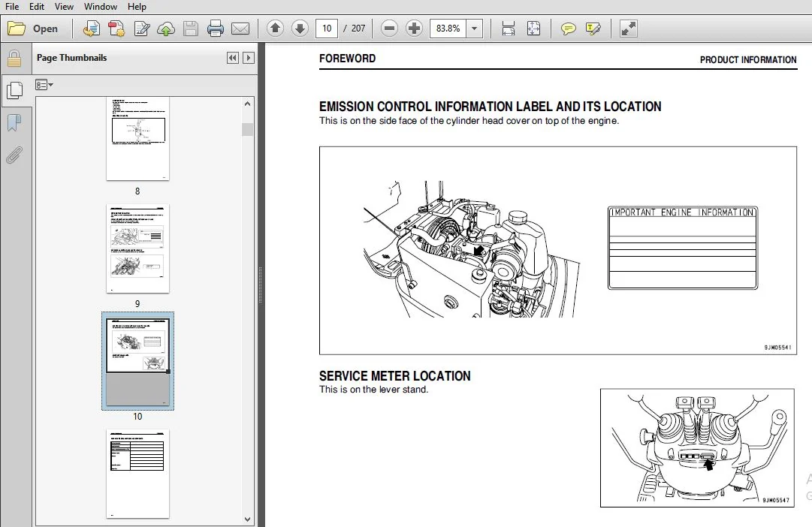Click the page 10 label under thumbnail
This screenshot has height=527, width=812.
(x=137, y=416)
